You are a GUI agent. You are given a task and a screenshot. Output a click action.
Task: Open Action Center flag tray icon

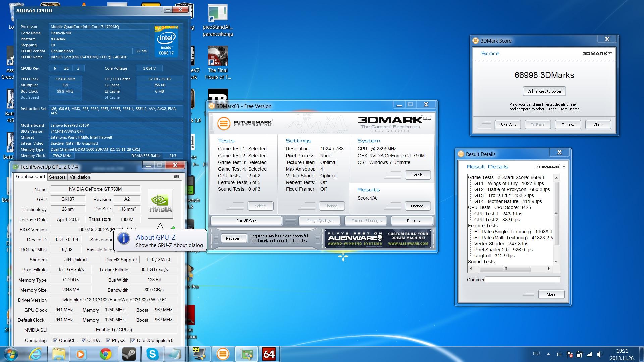coord(569,354)
